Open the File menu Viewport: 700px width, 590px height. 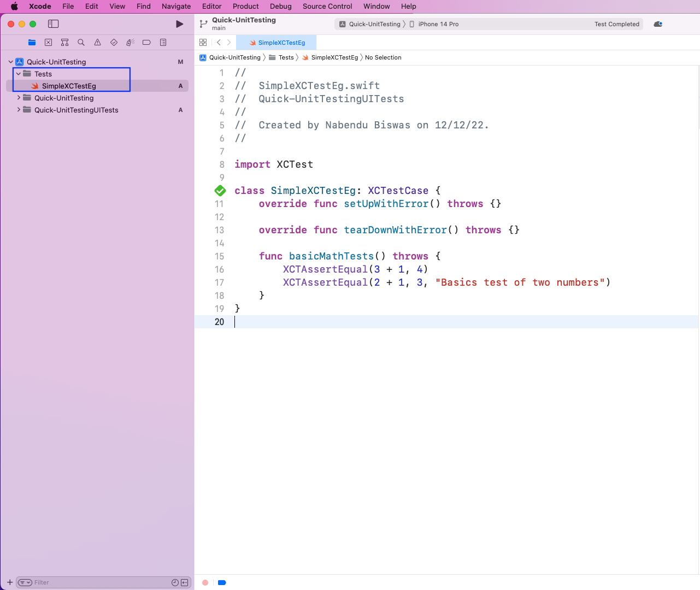pyautogui.click(x=68, y=7)
